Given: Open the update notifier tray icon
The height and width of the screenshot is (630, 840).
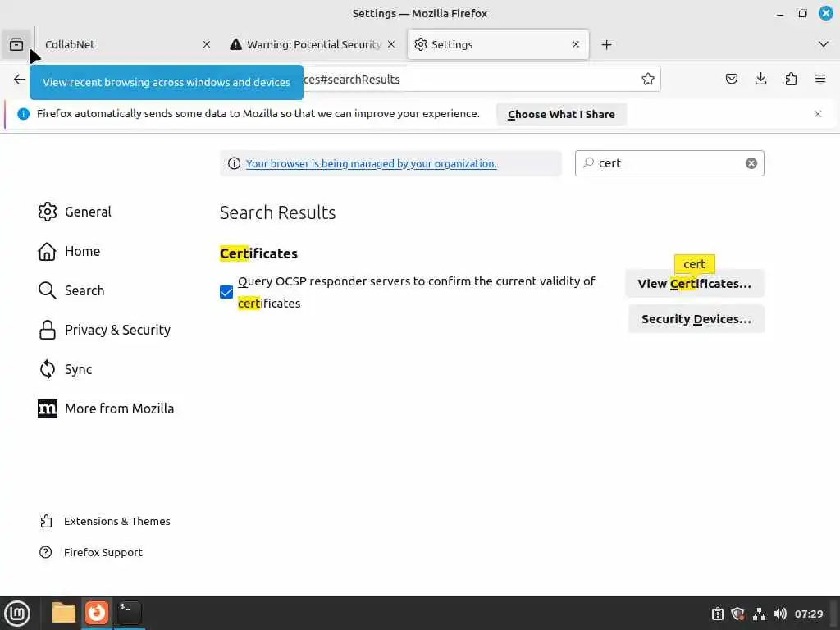Looking at the screenshot, I should (717, 614).
